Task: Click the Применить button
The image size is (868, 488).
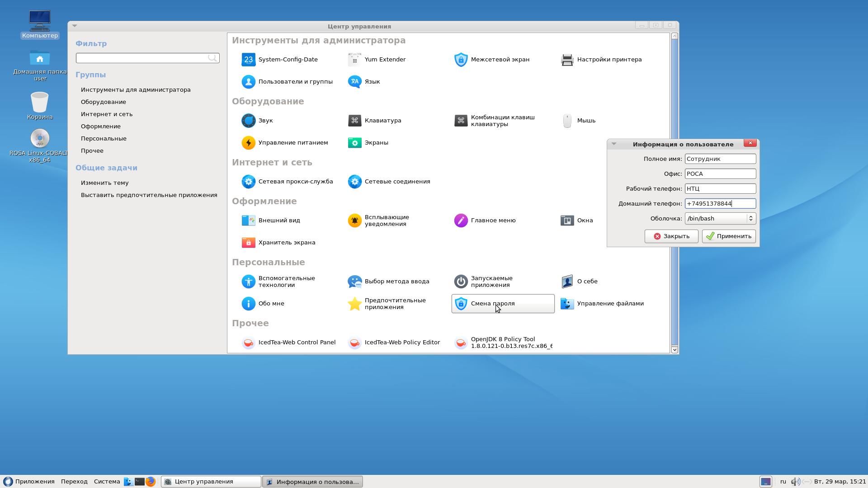Action: pyautogui.click(x=729, y=236)
